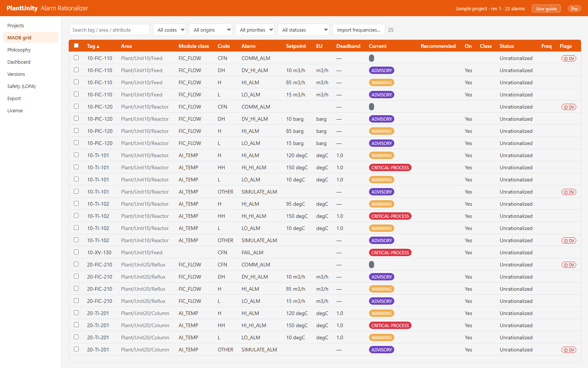Click the 150 degC setpoint for 10-TI-102
588x368 pixels.
[x=297, y=216]
